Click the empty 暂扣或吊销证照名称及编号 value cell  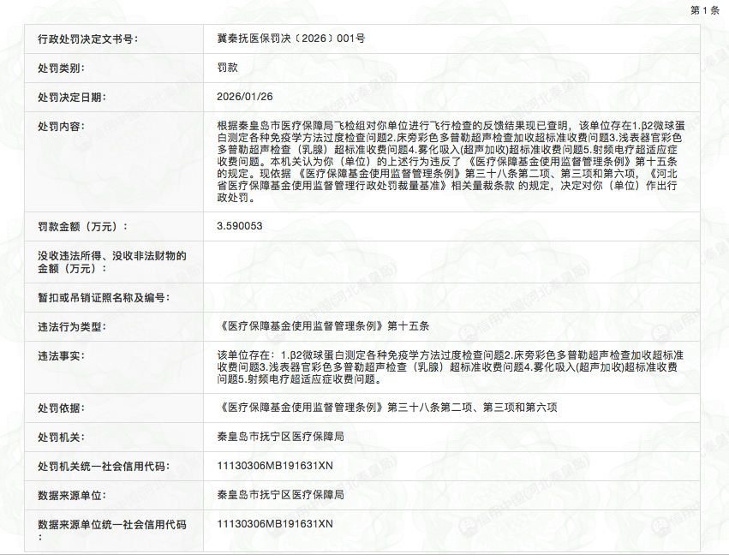click(x=450, y=297)
